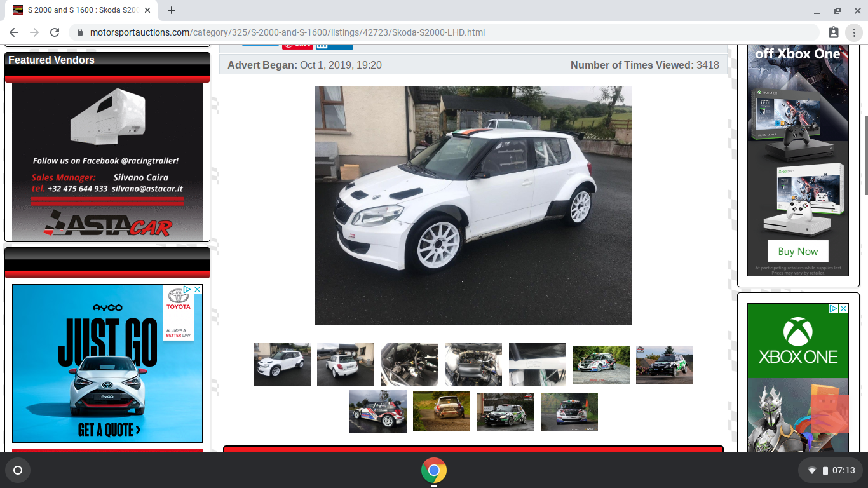Select the S 2000 and S 1600 tab

[x=82, y=10]
